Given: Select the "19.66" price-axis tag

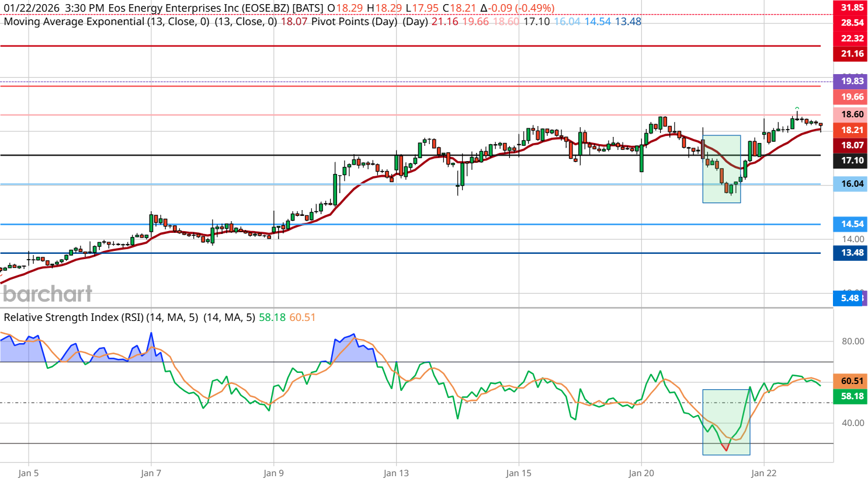Looking at the screenshot, I should tap(850, 97).
